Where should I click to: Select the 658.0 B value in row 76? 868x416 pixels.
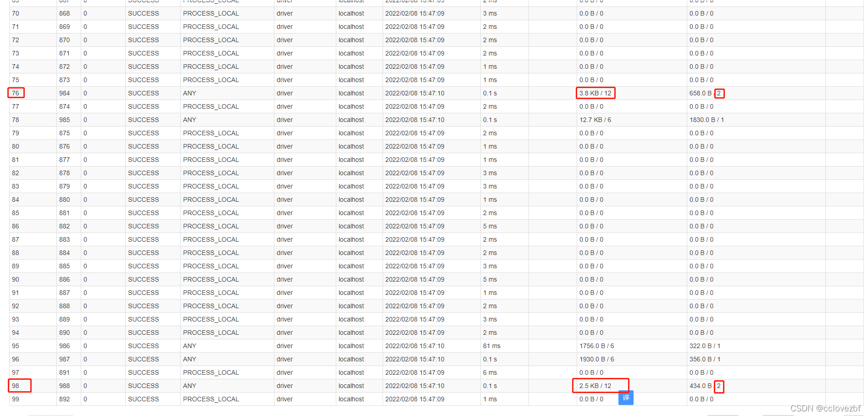pos(701,93)
